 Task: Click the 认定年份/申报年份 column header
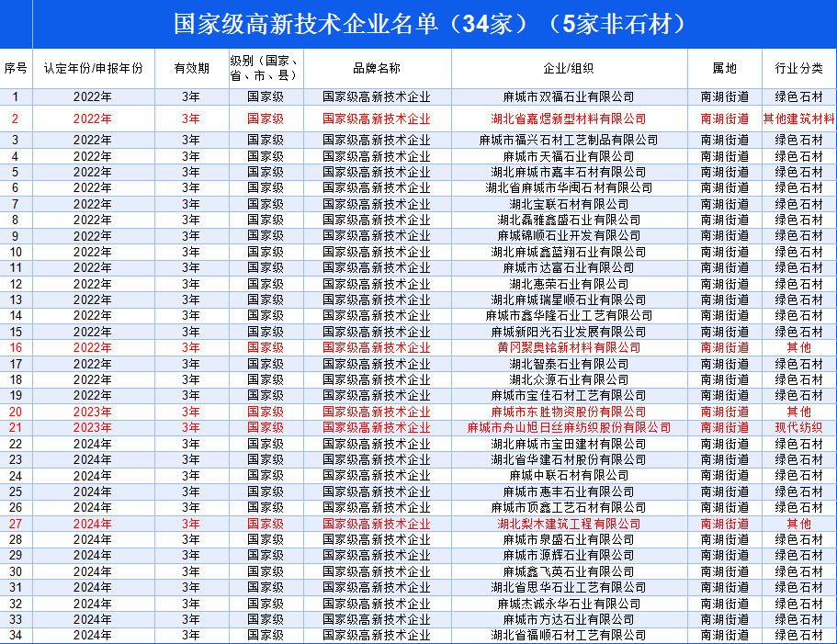point(94,68)
